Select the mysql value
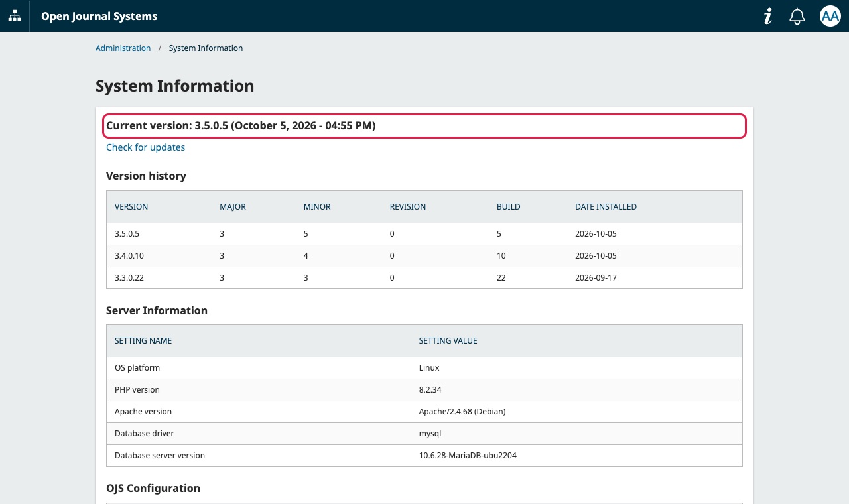The image size is (849, 504). click(x=430, y=434)
